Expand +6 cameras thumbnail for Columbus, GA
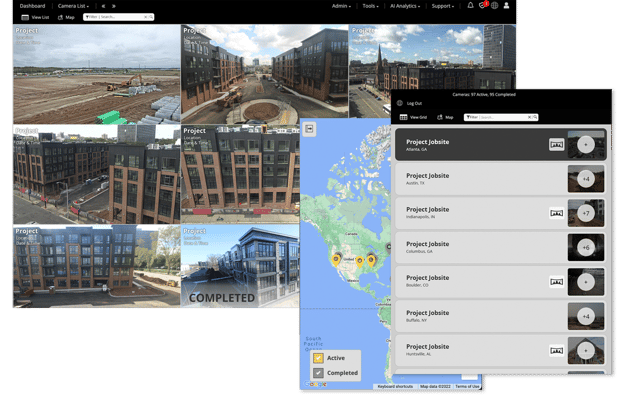This screenshot has width=640, height=410. tap(586, 247)
